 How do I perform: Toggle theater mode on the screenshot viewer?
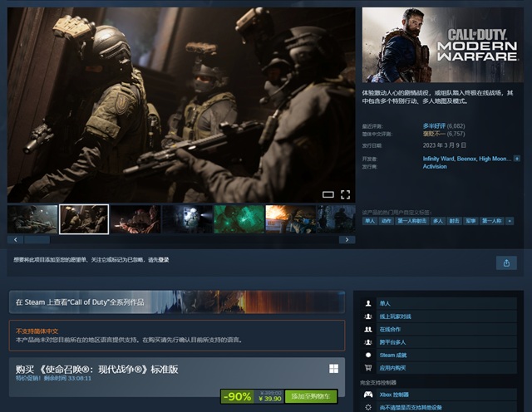pyautogui.click(x=328, y=194)
